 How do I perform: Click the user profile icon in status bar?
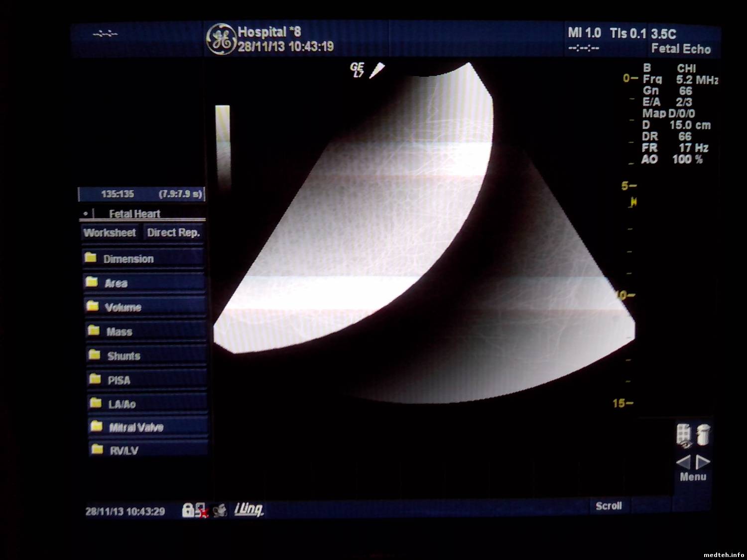(x=219, y=510)
